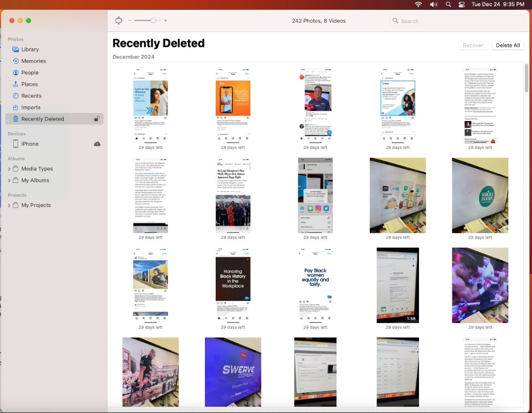Click the People icon in sidebar
Image resolution: width=532 pixels, height=413 pixels.
(x=15, y=72)
